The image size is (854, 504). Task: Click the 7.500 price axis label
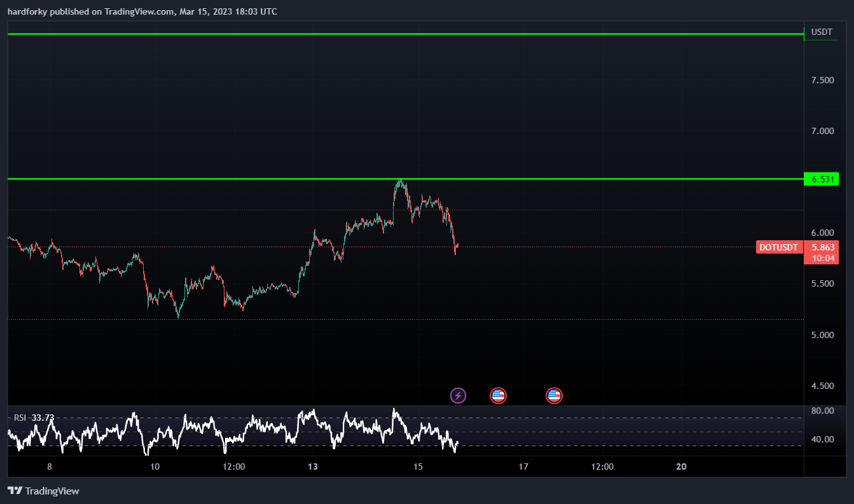pyautogui.click(x=822, y=80)
